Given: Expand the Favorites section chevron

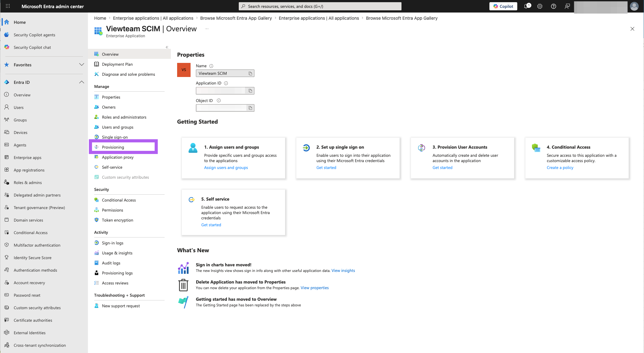Looking at the screenshot, I should [82, 65].
